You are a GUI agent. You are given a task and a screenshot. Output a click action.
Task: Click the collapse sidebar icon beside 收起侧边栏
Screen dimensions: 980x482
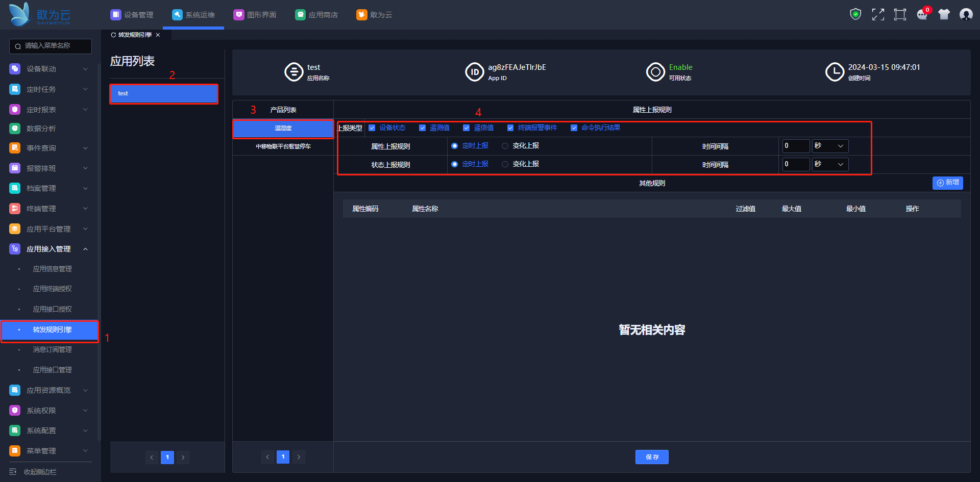pos(13,472)
